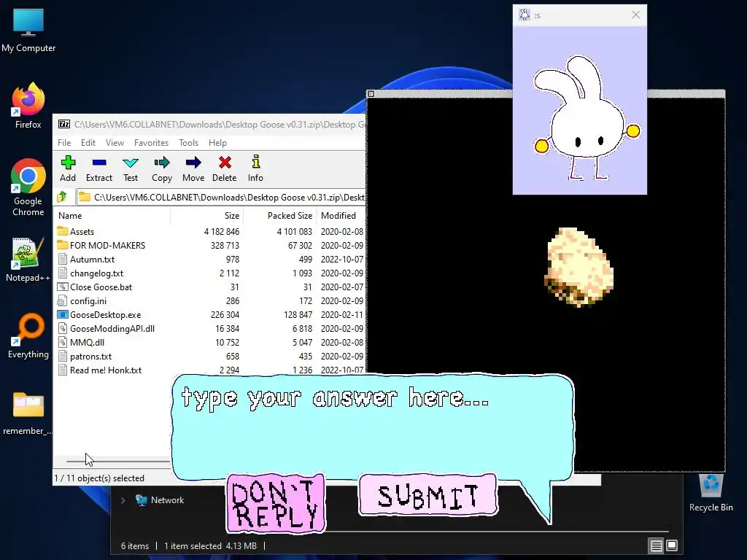Click the SUBMIT button
Screen dimensions: 747x560
pos(427,495)
